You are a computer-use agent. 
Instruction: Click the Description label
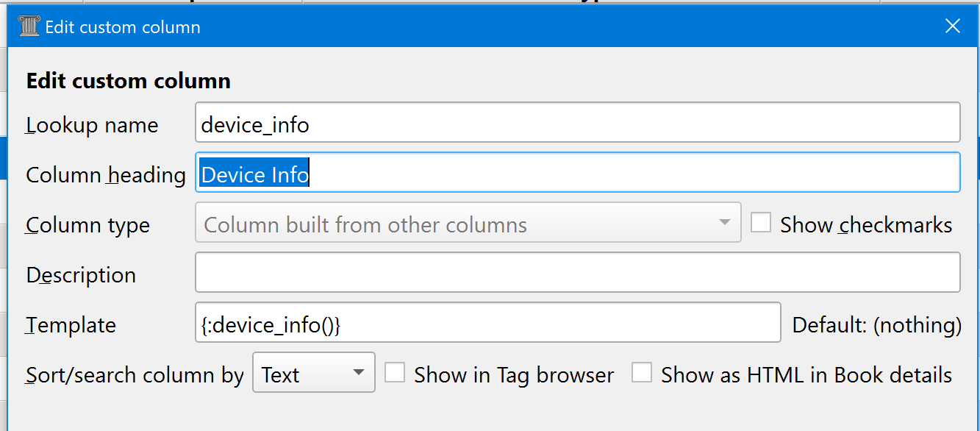click(81, 275)
